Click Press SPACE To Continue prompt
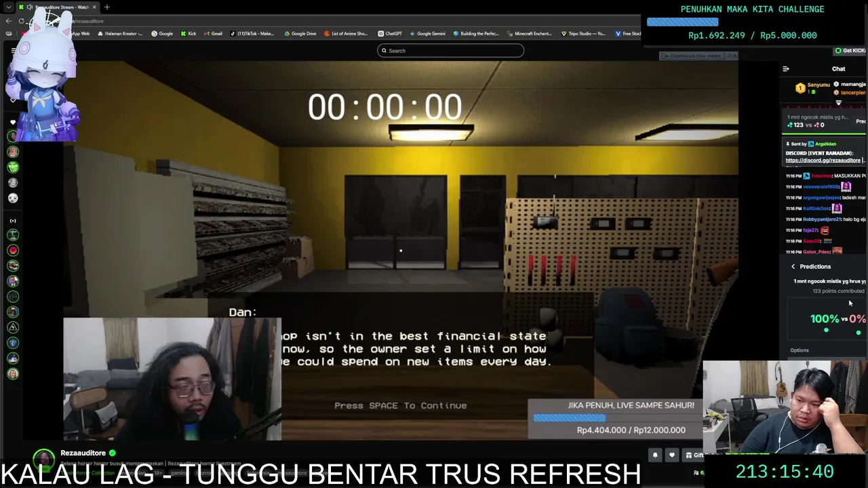868x488 pixels. pyautogui.click(x=401, y=405)
